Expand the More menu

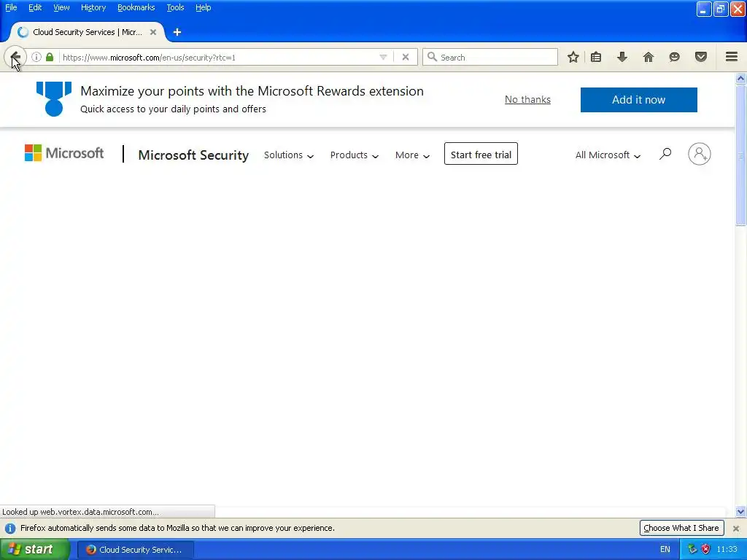[413, 155]
